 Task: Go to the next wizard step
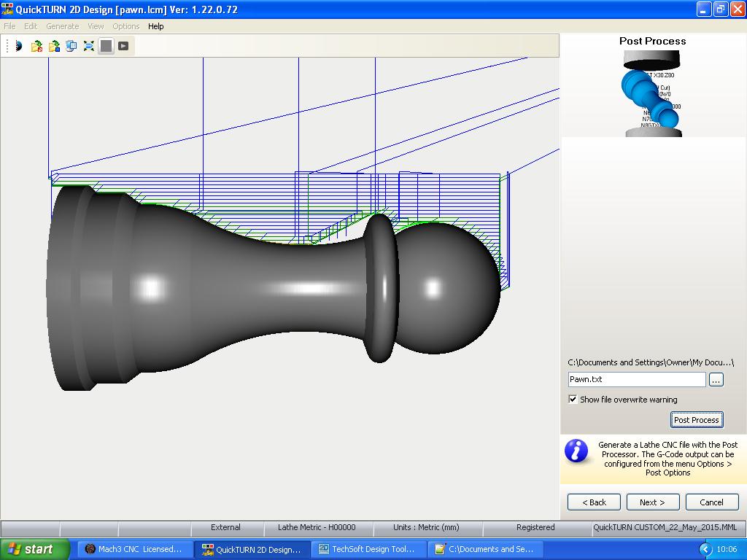point(651,502)
